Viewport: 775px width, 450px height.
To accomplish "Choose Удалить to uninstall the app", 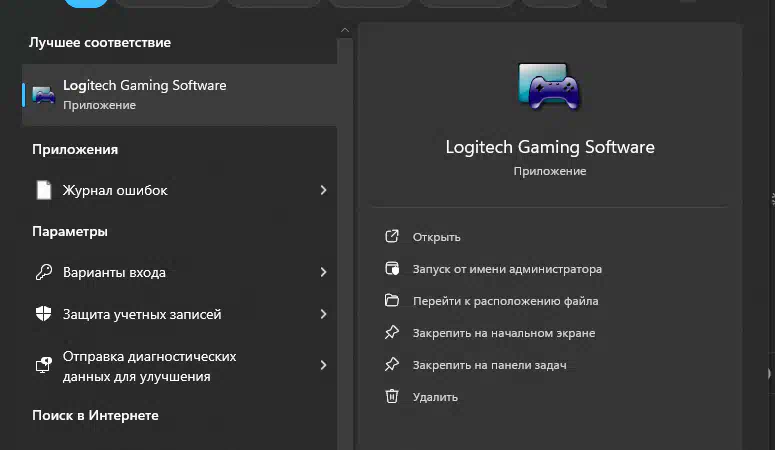I will click(435, 397).
